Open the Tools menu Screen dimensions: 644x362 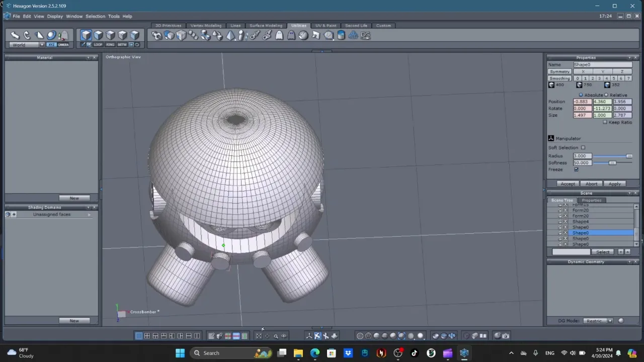(x=114, y=16)
